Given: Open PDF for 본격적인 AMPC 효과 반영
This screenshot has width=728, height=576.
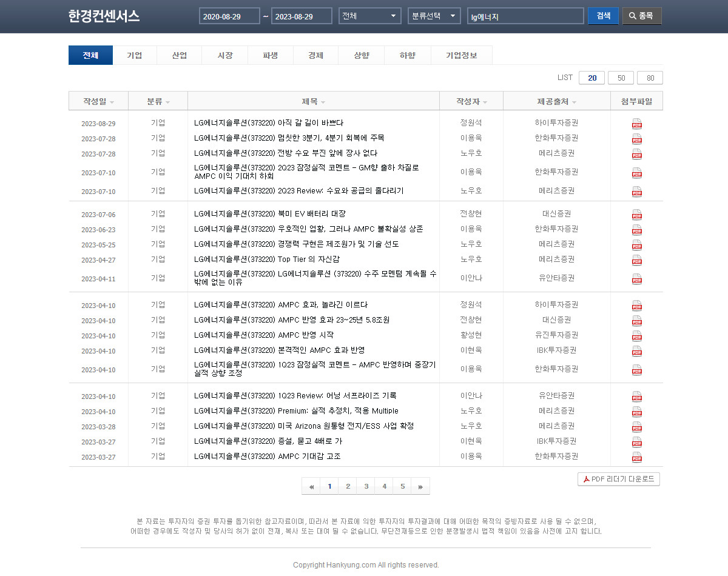Looking at the screenshot, I should (x=636, y=351).
